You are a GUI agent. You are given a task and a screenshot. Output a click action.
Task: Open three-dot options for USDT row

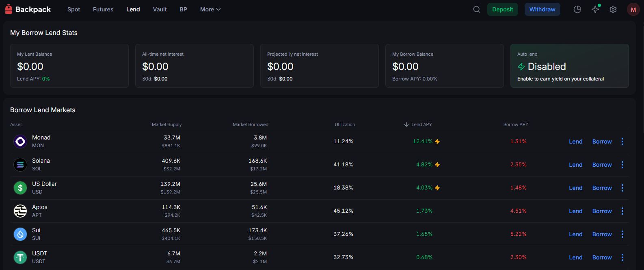tap(622, 257)
